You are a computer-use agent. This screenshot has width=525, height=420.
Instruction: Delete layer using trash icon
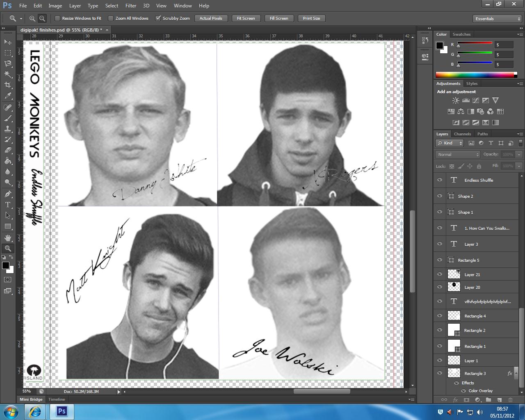coord(510,399)
